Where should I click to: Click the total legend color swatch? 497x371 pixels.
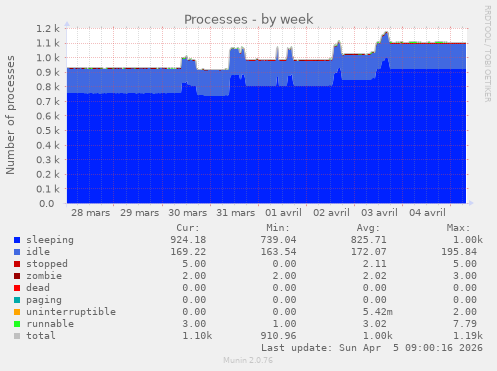point(17,336)
